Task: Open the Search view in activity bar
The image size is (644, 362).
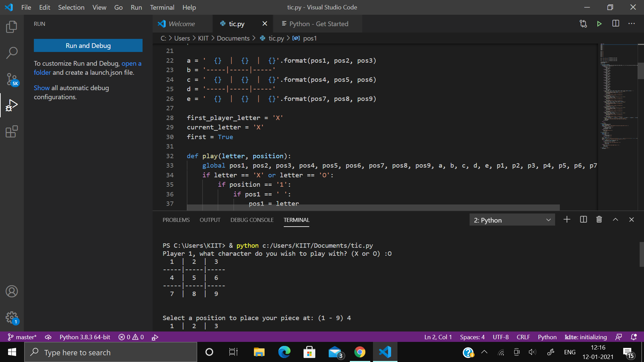Action: tap(12, 53)
